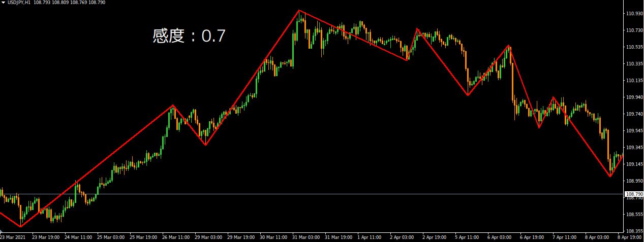Click the 109.740 price axis label

pos(634,114)
